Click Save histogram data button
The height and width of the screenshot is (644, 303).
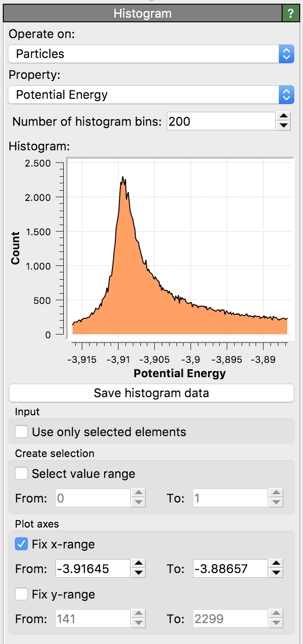point(151,393)
